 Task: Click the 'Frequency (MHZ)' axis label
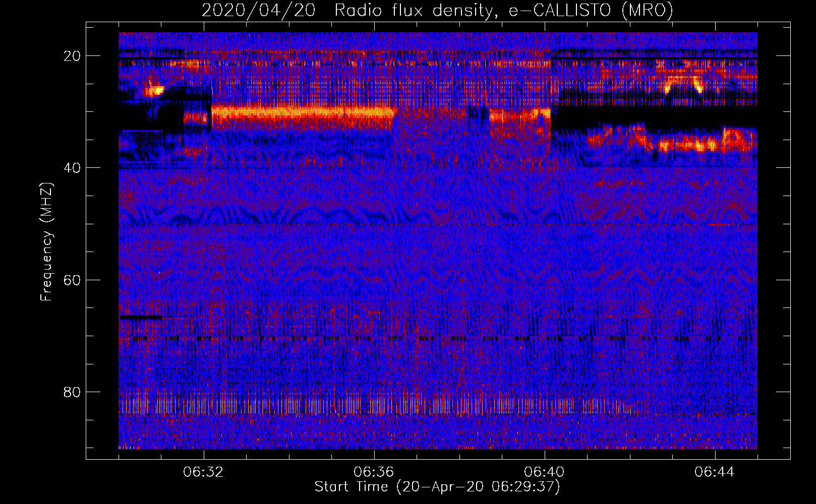(x=46, y=242)
